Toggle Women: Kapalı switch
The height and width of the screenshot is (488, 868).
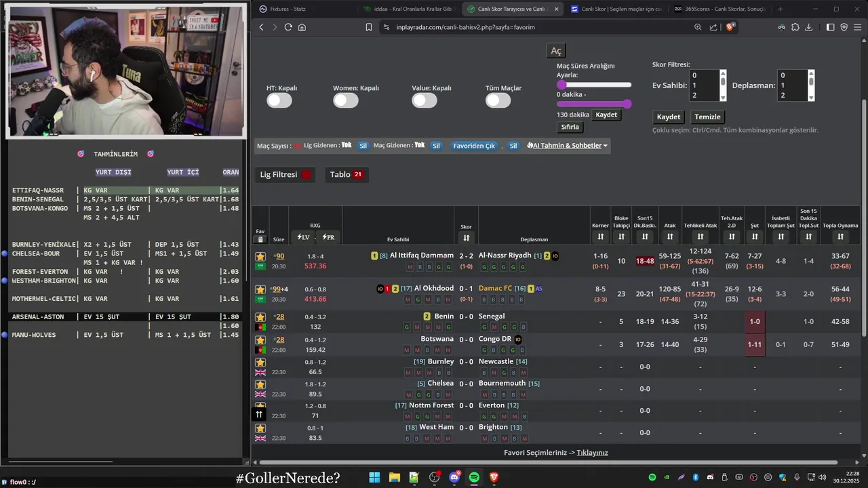346,100
